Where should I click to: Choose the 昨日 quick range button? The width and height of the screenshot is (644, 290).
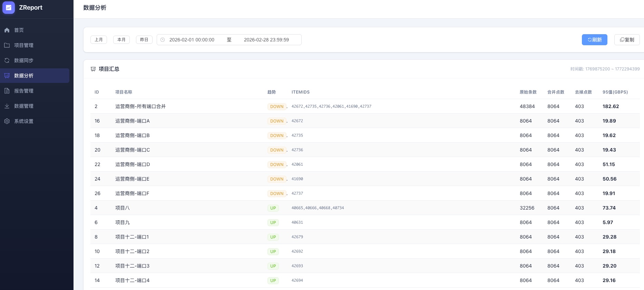click(144, 40)
